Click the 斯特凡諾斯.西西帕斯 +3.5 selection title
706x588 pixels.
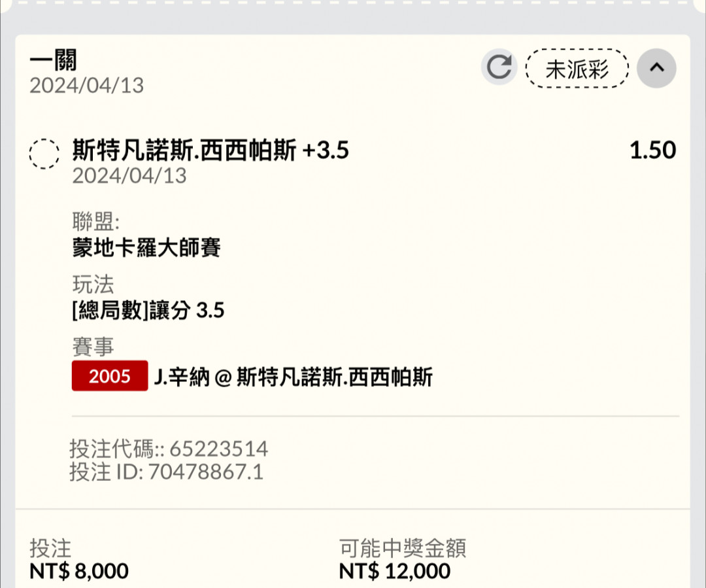pos(210,150)
